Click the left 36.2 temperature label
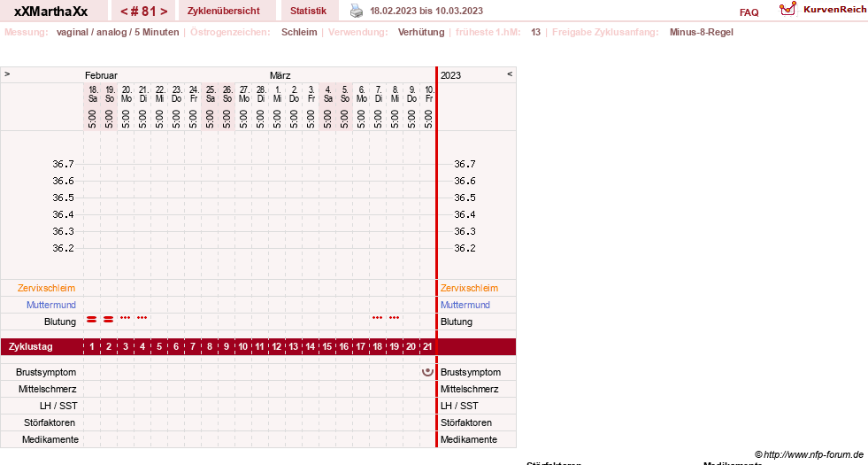Image resolution: width=868 pixels, height=465 pixels. click(63, 248)
